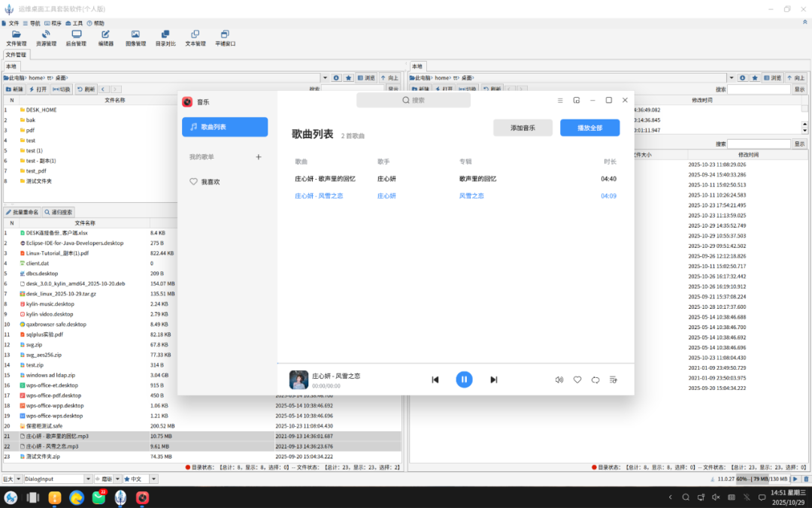Switch music player to mini mode
The height and width of the screenshot is (508, 812).
(577, 101)
